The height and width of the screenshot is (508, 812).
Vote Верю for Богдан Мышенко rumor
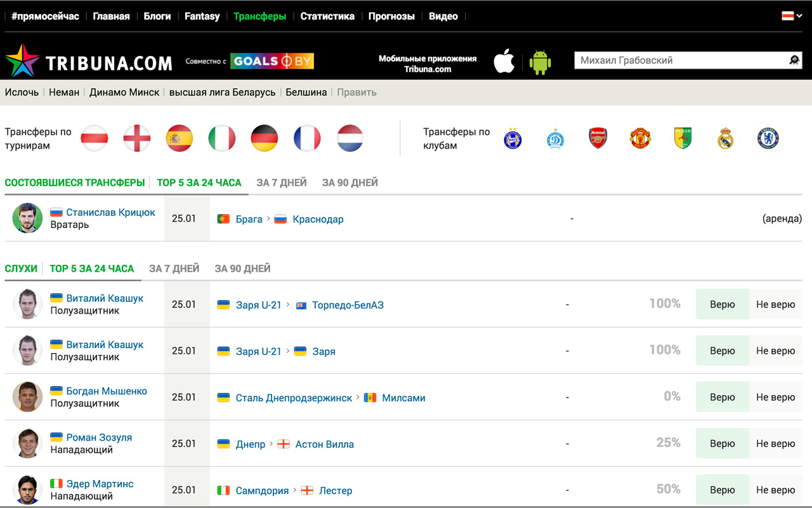(723, 397)
